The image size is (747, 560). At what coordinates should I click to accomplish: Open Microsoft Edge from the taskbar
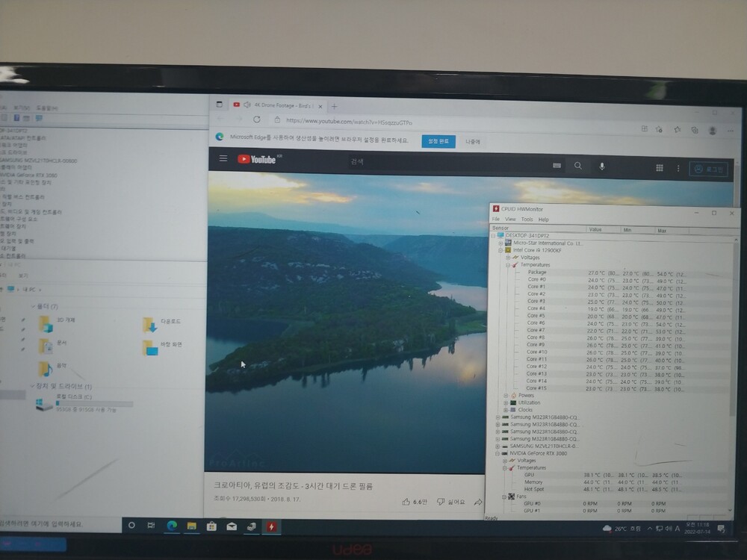click(x=171, y=526)
